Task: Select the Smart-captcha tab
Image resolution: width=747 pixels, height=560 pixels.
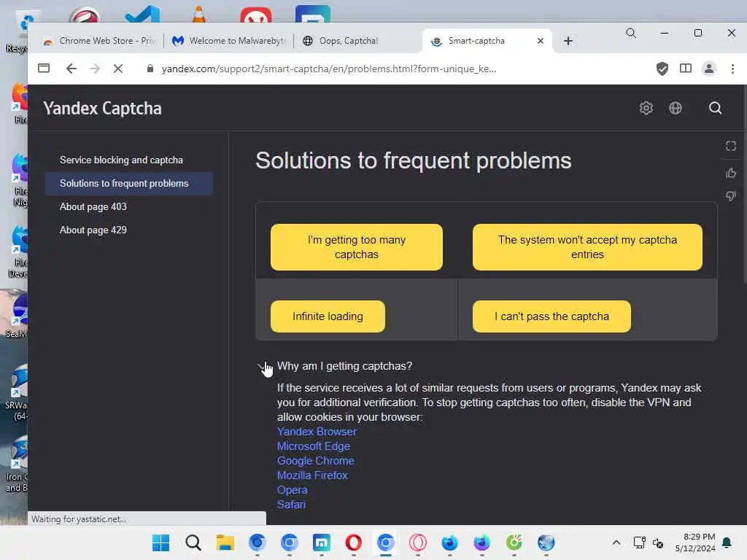Action: click(x=476, y=41)
